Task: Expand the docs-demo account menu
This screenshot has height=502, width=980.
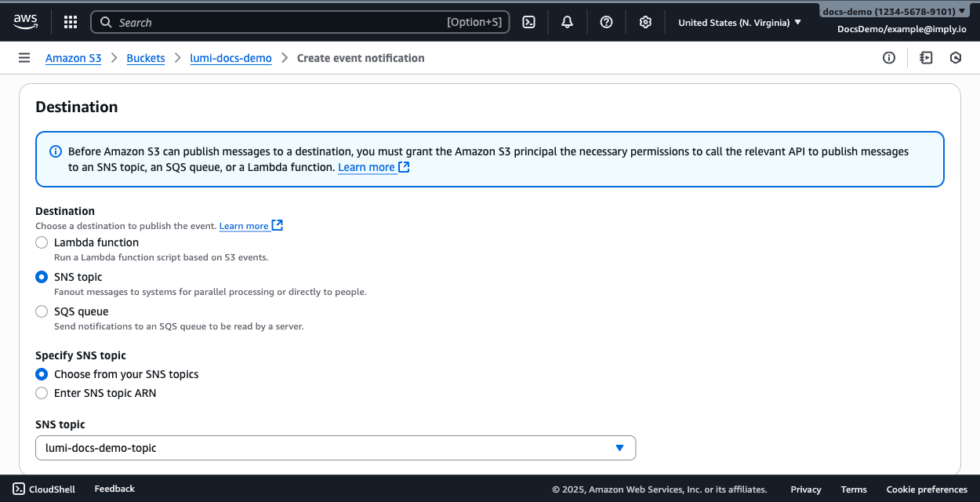Action: pos(895,12)
